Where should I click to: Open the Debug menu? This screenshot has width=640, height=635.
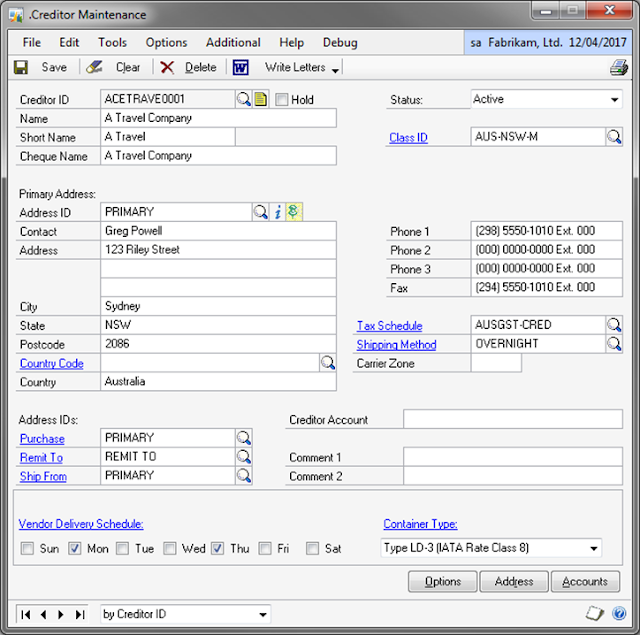(x=340, y=42)
